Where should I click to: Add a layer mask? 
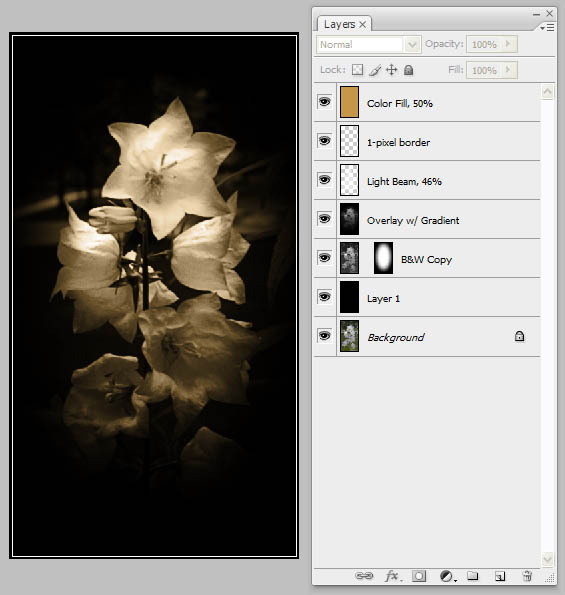(x=419, y=576)
